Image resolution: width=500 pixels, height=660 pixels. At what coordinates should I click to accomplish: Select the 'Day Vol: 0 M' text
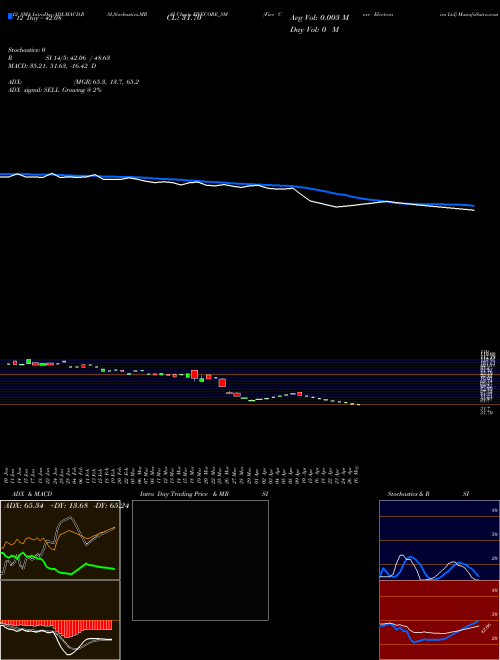pyautogui.click(x=314, y=29)
